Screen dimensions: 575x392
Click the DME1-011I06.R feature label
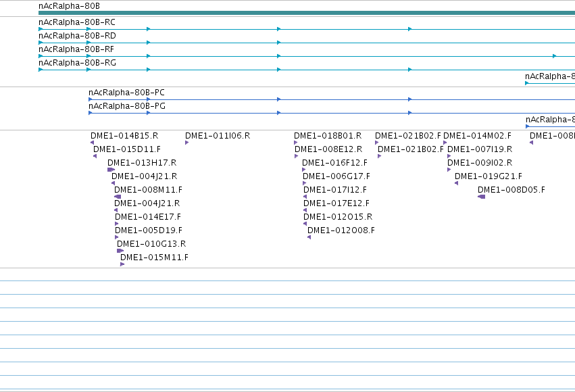pos(218,136)
